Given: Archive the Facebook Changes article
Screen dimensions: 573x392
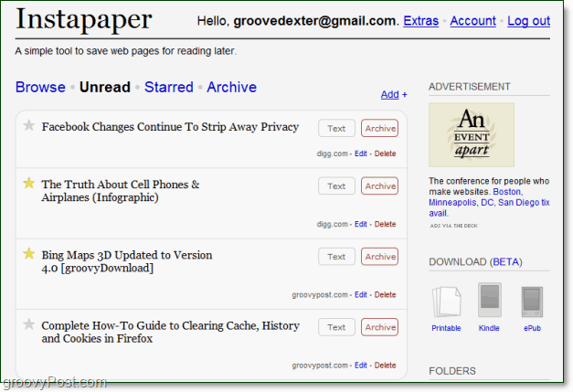Looking at the screenshot, I should click(x=379, y=128).
